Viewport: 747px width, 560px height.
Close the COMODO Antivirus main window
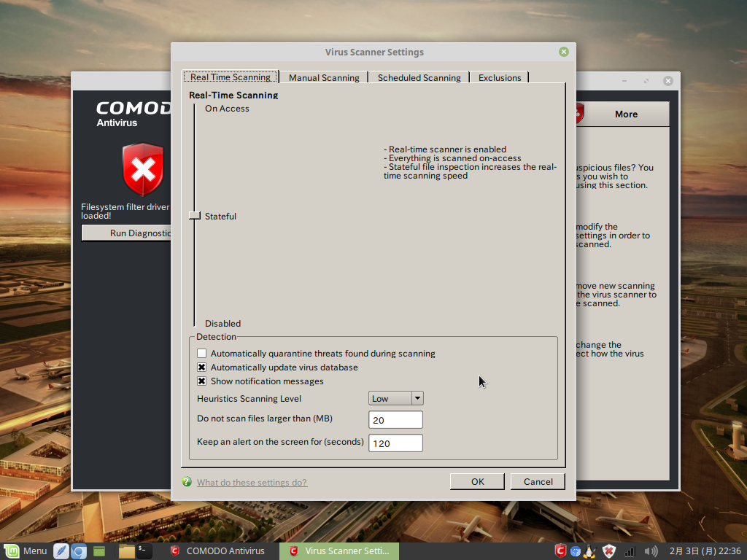[x=668, y=81]
